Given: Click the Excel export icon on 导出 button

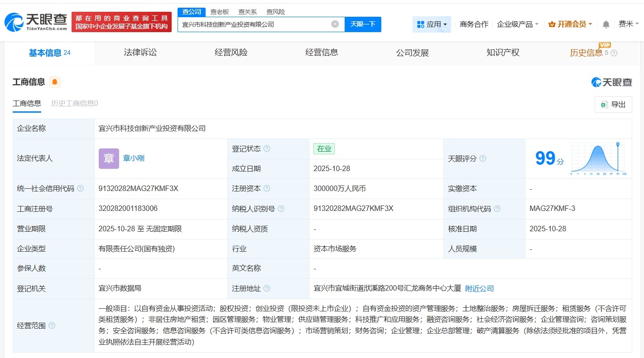Looking at the screenshot, I should [604, 104].
